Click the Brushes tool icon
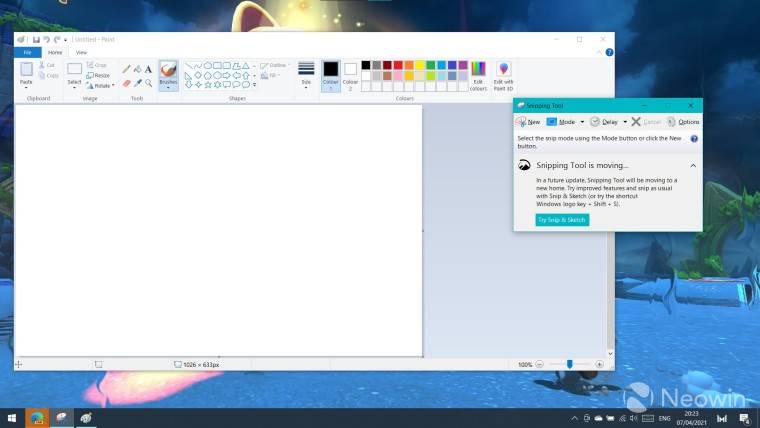This screenshot has width=760, height=428. pyautogui.click(x=168, y=70)
